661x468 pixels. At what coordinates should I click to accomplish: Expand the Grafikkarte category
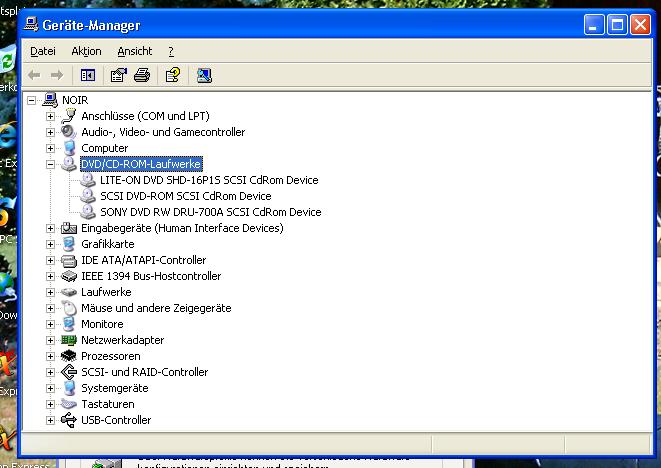(x=51, y=244)
